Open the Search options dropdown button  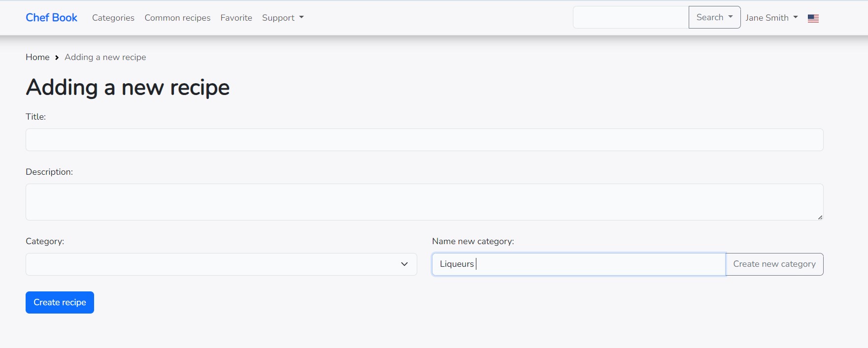click(x=714, y=17)
